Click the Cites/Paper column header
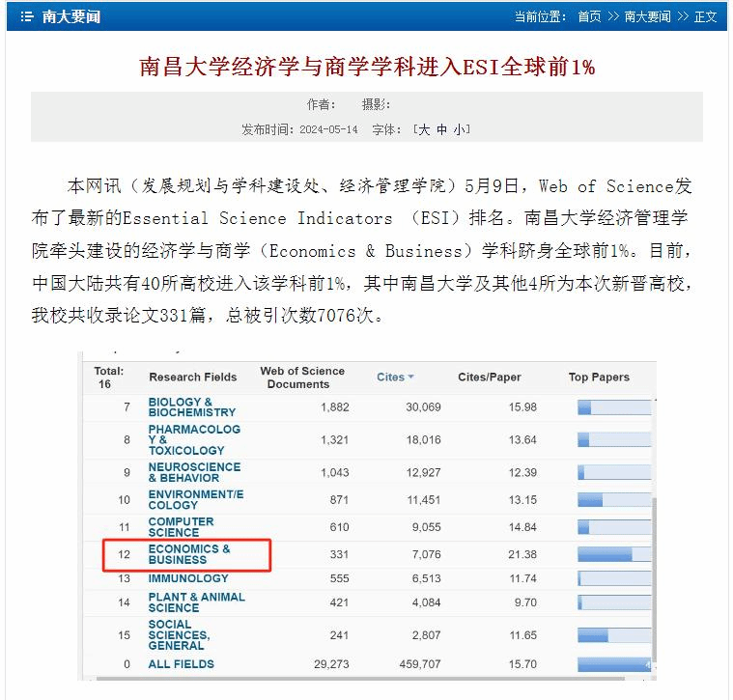The width and height of the screenshot is (733, 700). [489, 378]
